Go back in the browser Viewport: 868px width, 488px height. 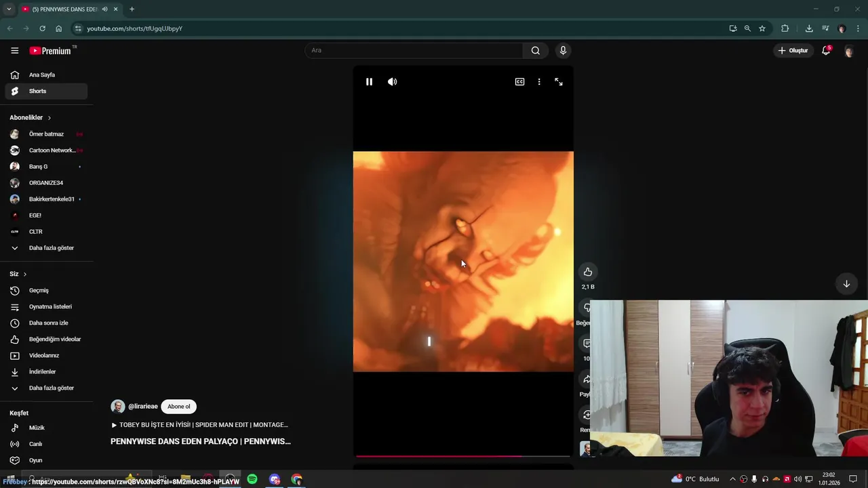[9, 28]
